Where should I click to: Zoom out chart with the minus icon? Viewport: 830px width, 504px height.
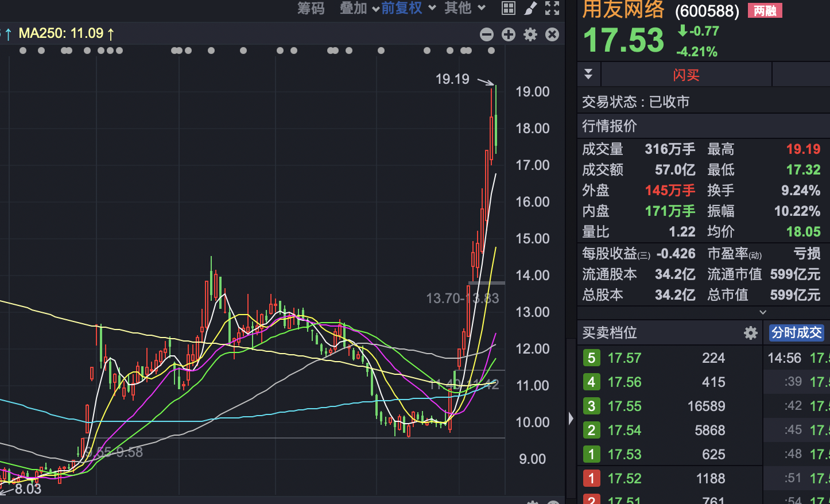[487, 34]
